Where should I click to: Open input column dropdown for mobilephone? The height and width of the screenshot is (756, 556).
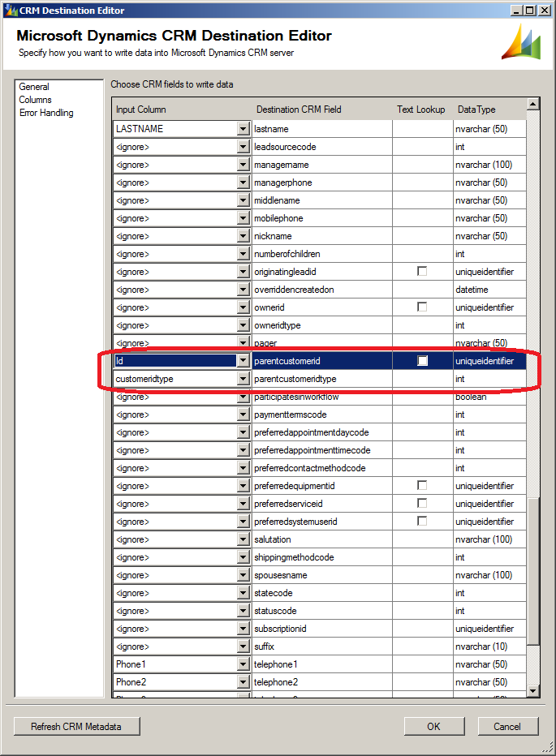click(244, 218)
